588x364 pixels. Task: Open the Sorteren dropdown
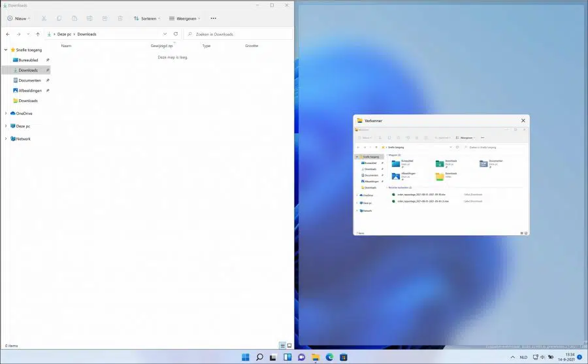coord(146,18)
